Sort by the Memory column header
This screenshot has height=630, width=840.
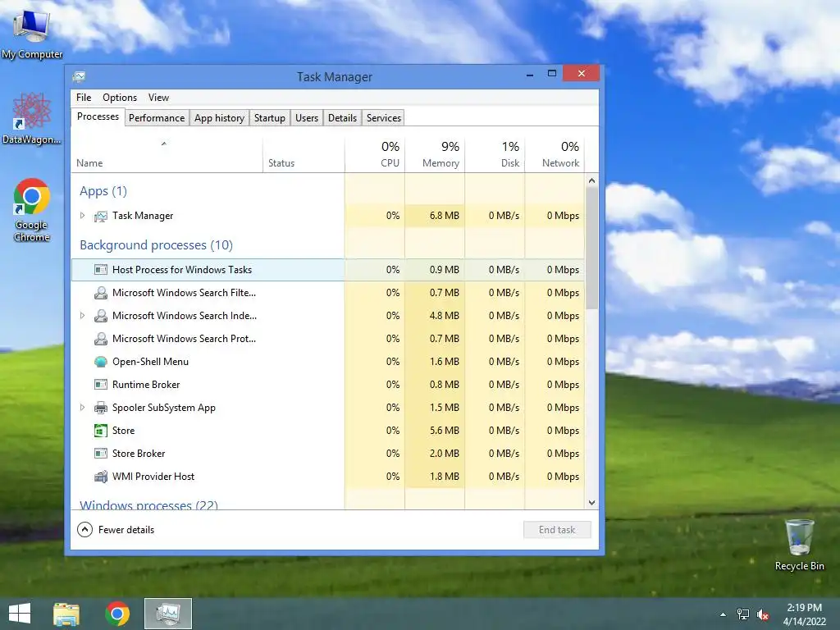pyautogui.click(x=435, y=155)
